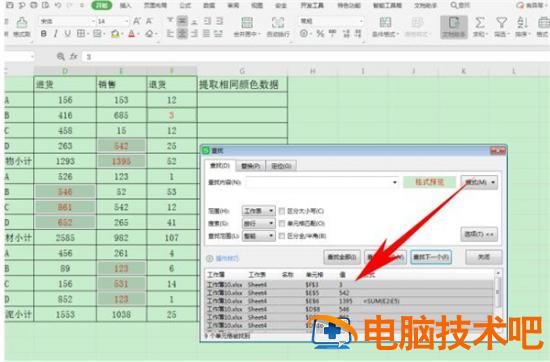The image size is (550, 362).
Task: Click the Sort icon
Action: 522,22
